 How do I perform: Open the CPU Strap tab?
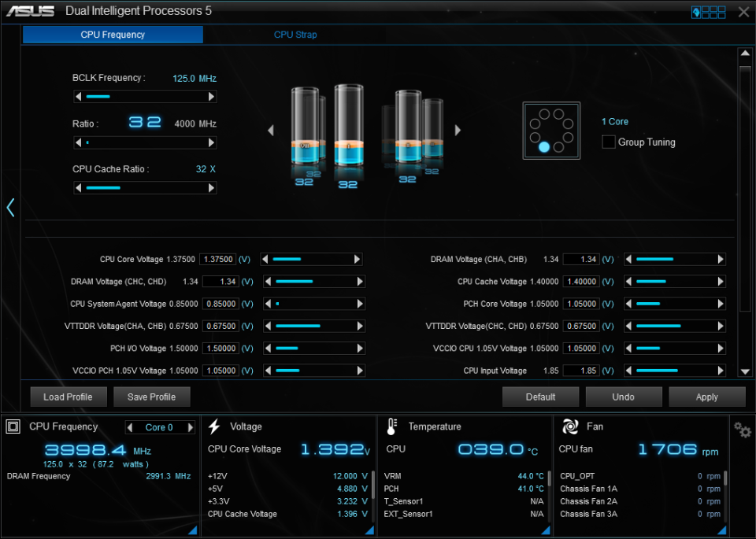pos(295,35)
